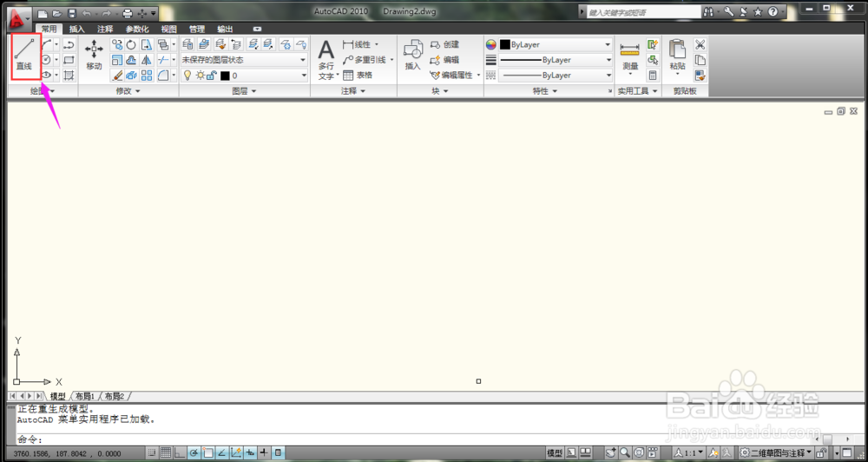Open the color ByLayer dropdown
This screenshot has width=868, height=462.
(x=556, y=44)
